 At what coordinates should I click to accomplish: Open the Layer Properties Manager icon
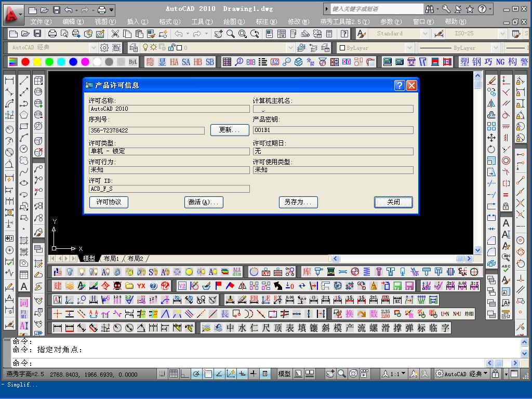coord(134,48)
